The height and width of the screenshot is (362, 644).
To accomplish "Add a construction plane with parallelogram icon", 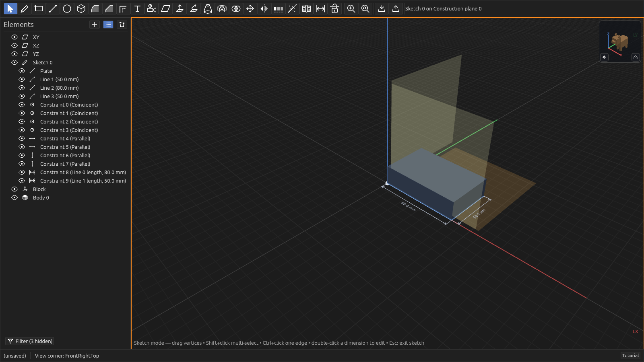I will 165,8.
